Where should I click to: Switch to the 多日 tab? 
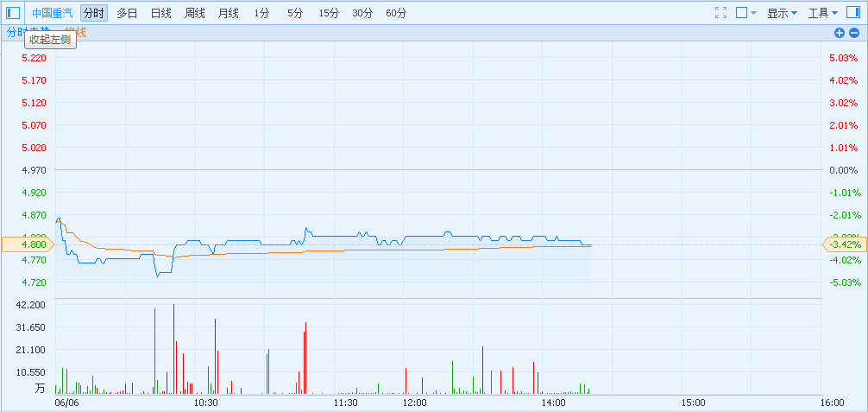(127, 13)
